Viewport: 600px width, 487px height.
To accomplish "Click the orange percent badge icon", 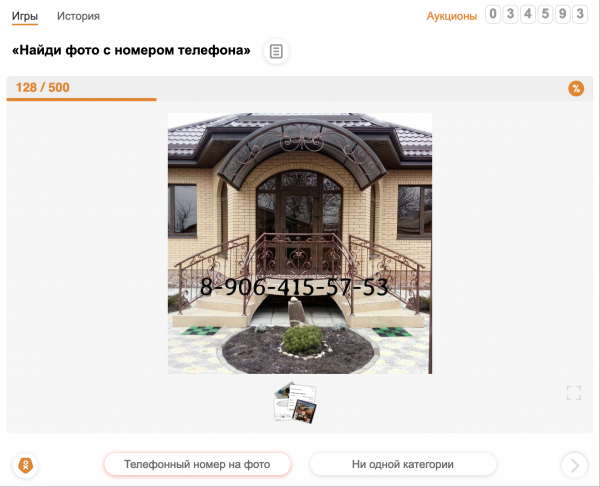I will (576, 88).
